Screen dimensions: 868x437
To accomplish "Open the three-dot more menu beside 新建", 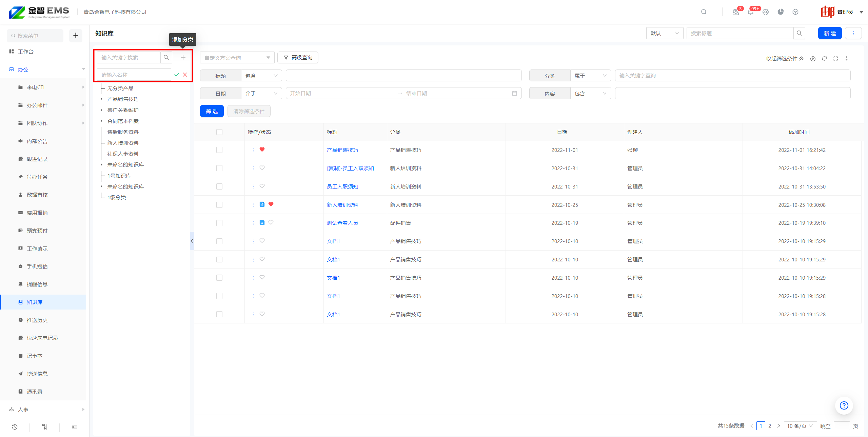I will pyautogui.click(x=853, y=33).
